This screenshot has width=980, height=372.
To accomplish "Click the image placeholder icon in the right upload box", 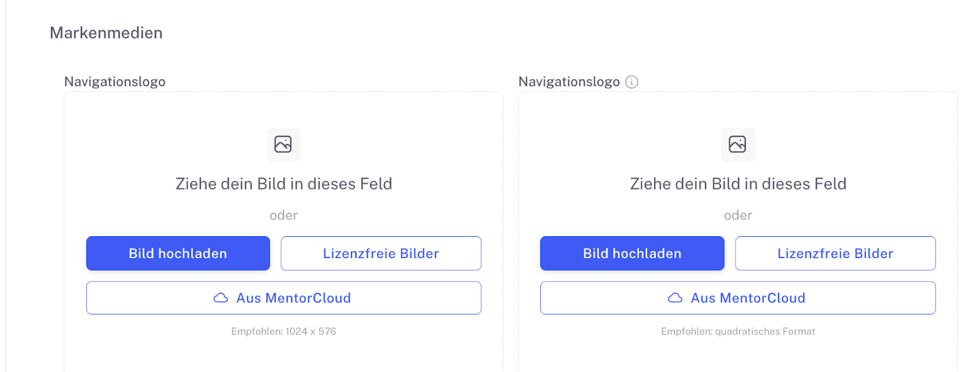I will pos(737,144).
